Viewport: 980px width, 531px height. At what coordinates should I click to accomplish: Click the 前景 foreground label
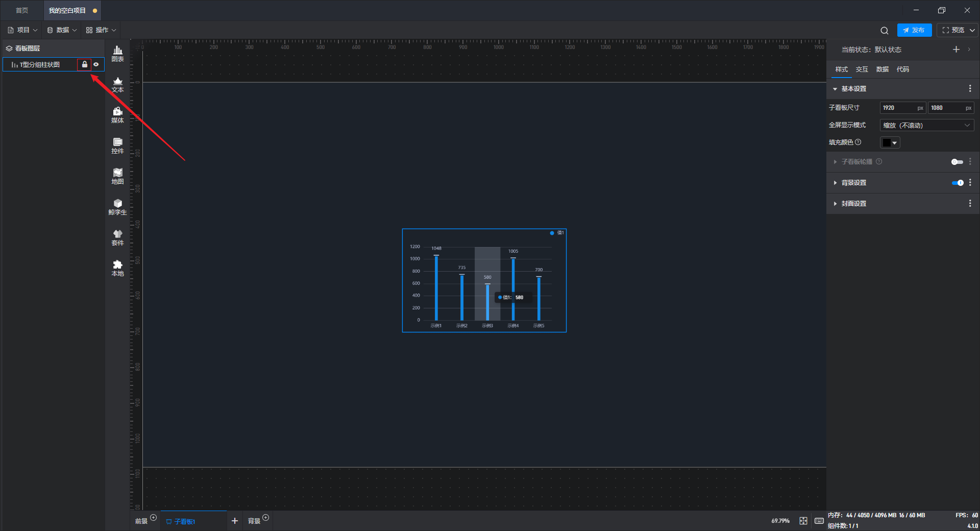pyautogui.click(x=141, y=521)
